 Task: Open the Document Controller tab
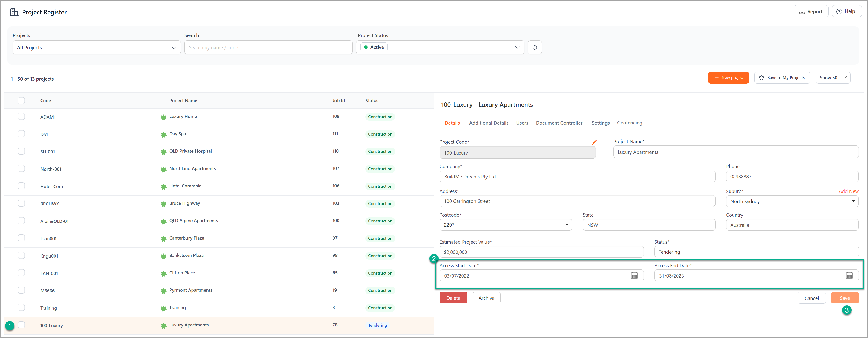point(559,123)
